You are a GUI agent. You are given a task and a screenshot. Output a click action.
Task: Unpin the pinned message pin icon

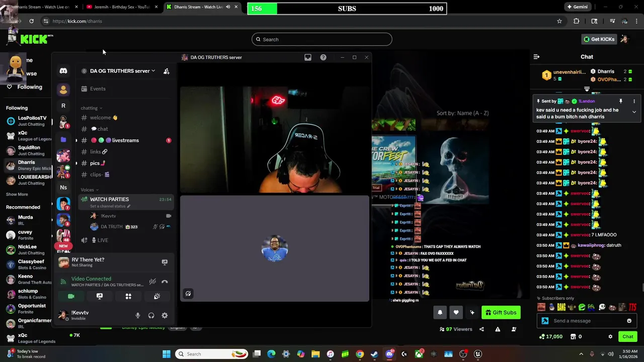[x=621, y=101]
